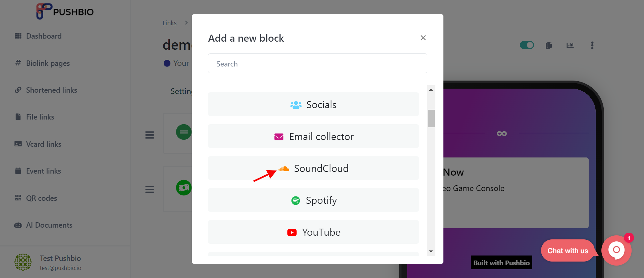This screenshot has height=278, width=644.
Task: Go to Biolink pages
Action: click(x=42, y=63)
